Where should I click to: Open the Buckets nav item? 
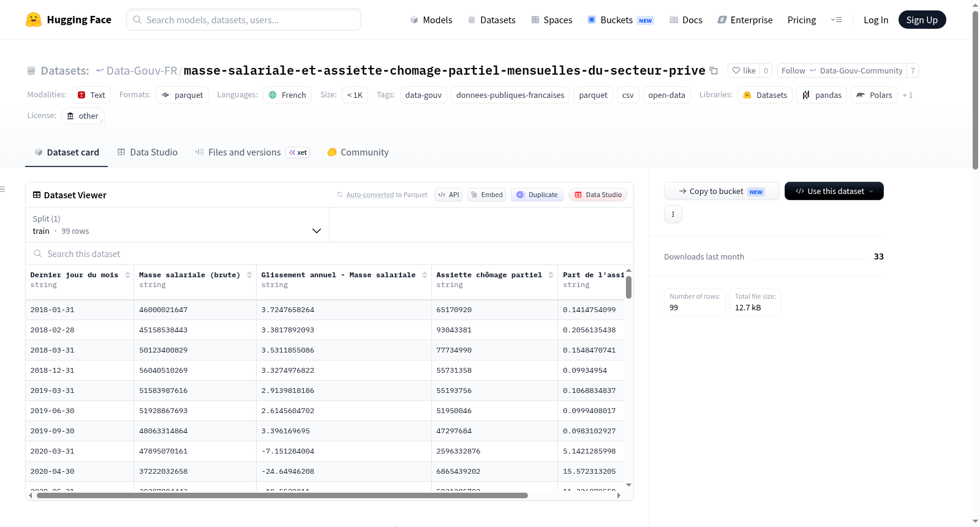coord(620,20)
